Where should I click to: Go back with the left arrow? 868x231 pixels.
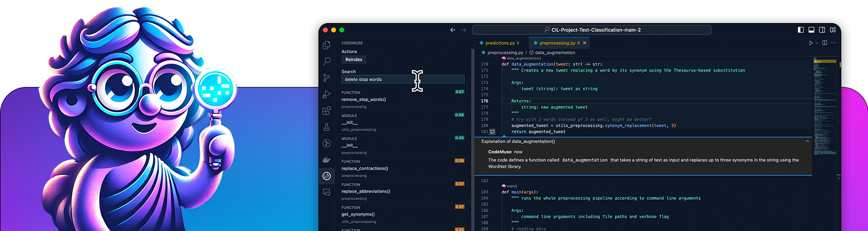tap(453, 30)
